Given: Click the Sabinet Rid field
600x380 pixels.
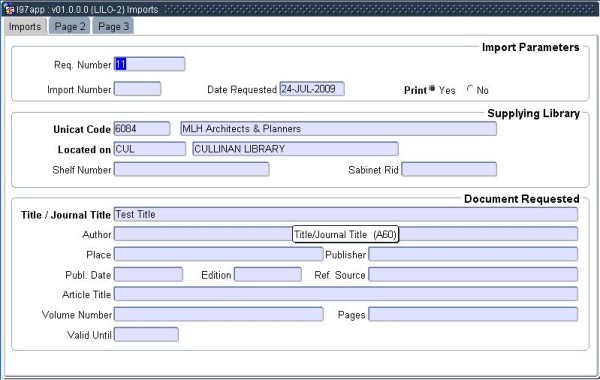Looking at the screenshot, I should 449,169.
